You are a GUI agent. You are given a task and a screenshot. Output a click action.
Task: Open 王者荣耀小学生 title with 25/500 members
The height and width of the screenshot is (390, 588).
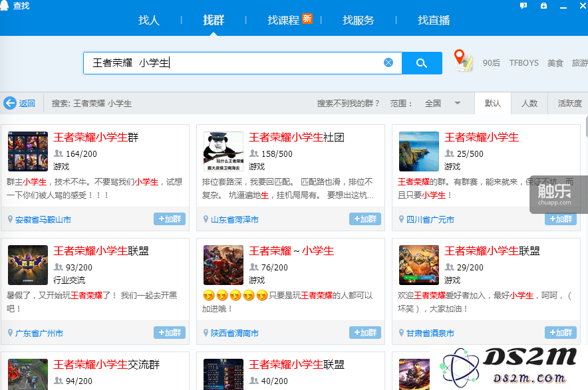coord(482,138)
